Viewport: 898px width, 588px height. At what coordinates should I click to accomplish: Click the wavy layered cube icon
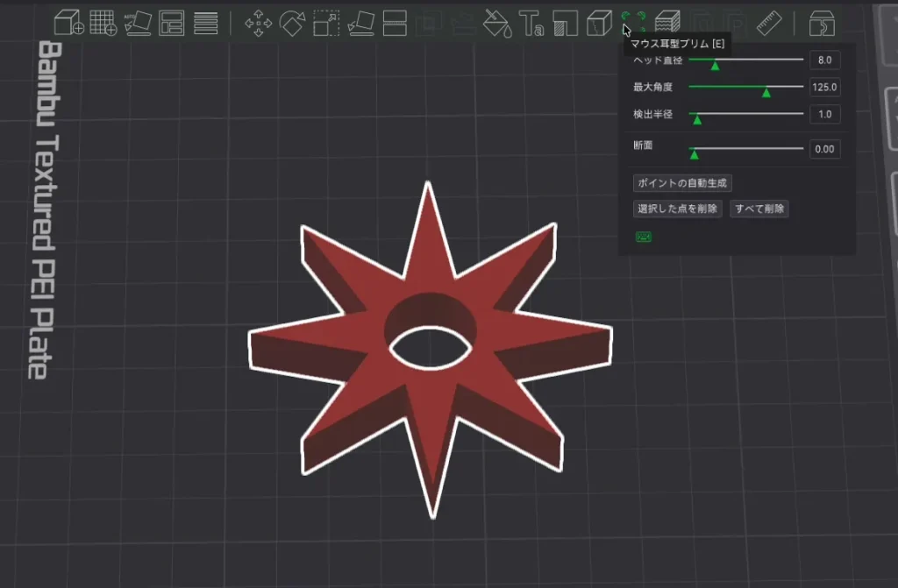pos(667,24)
